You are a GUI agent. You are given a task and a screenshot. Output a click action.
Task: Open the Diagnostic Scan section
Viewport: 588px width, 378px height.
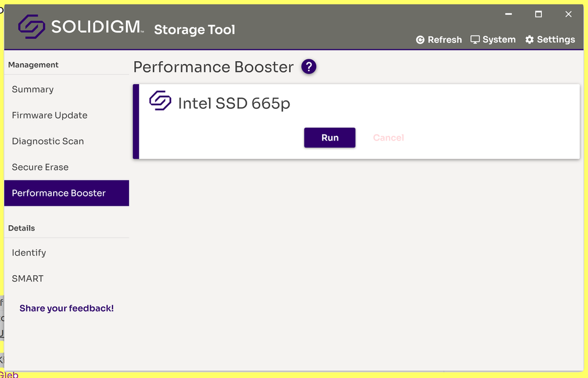click(48, 141)
